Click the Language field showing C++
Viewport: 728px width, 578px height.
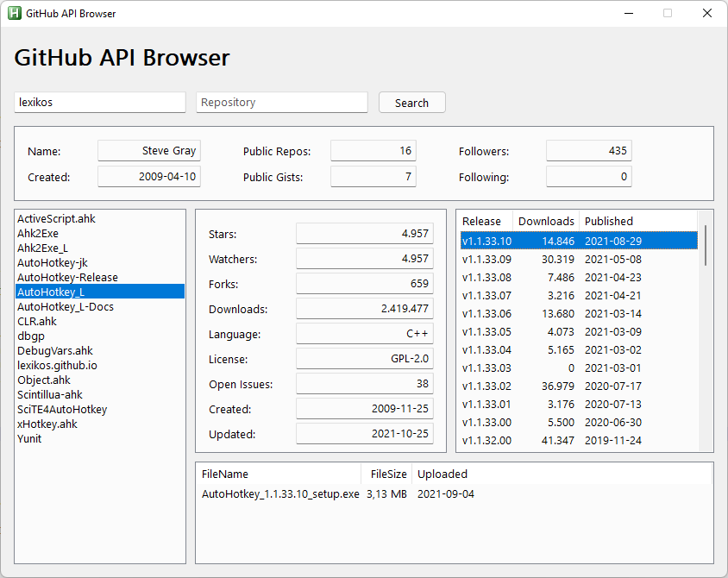[365, 334]
